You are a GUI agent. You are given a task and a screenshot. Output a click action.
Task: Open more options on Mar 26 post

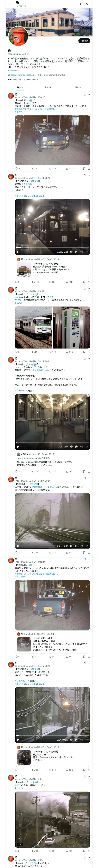click(x=89, y=94)
